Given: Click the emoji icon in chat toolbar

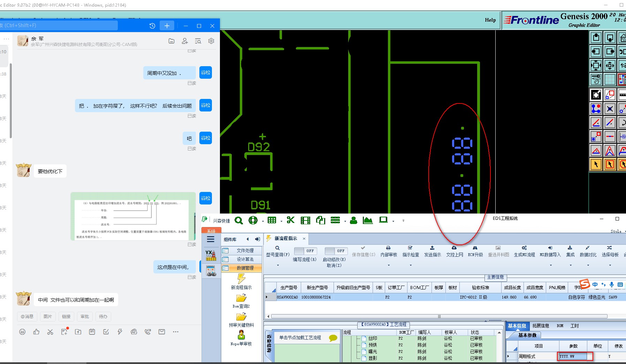Looking at the screenshot, I should pos(22,332).
